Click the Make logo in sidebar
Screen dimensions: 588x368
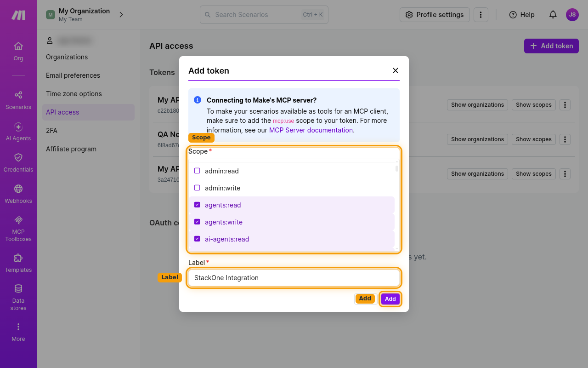pyautogui.click(x=18, y=15)
